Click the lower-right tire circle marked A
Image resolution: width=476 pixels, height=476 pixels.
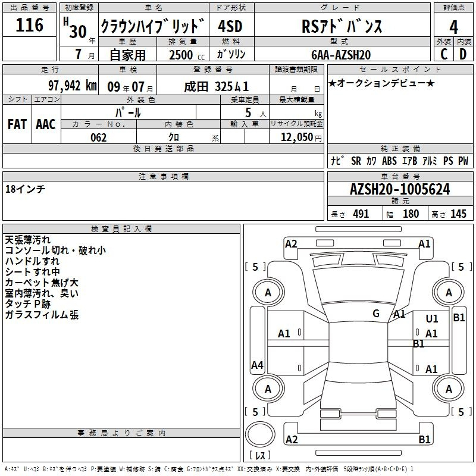(x=449, y=389)
